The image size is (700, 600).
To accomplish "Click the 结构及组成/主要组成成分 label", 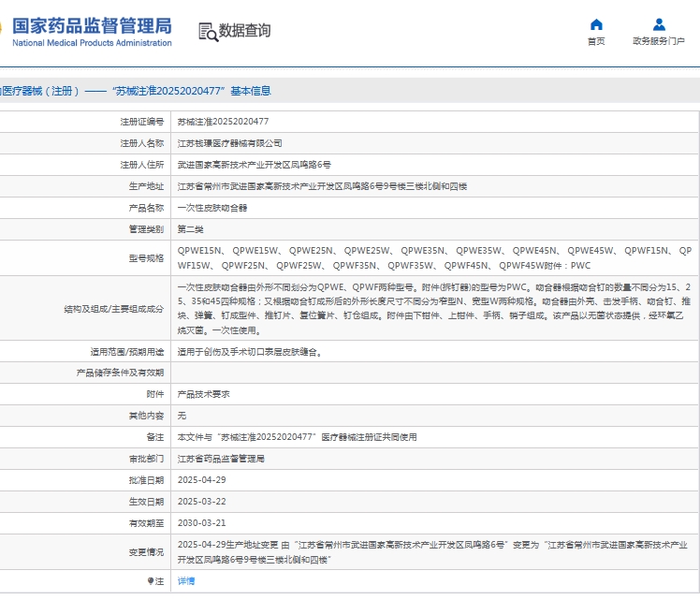I will click(x=114, y=309).
